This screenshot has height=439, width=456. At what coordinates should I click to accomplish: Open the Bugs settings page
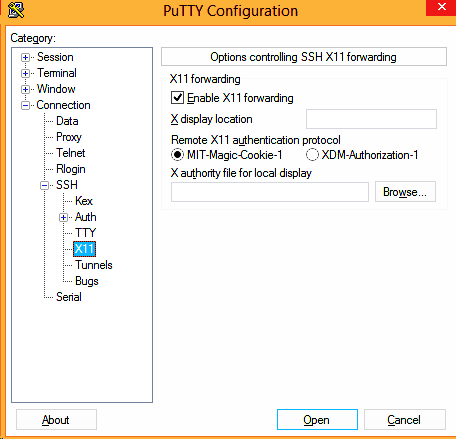pyautogui.click(x=87, y=281)
